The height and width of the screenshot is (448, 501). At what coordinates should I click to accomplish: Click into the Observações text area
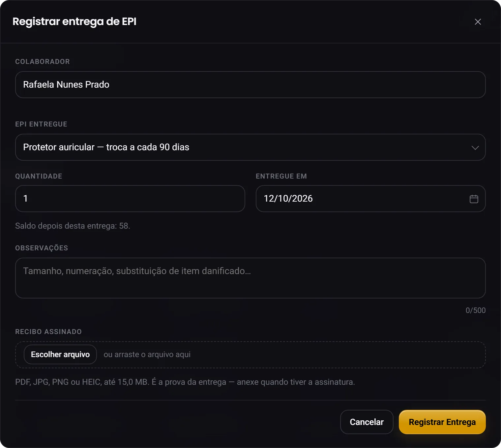[x=250, y=278]
